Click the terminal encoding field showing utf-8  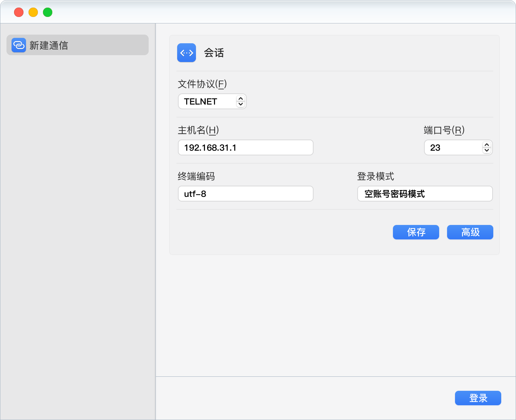245,194
